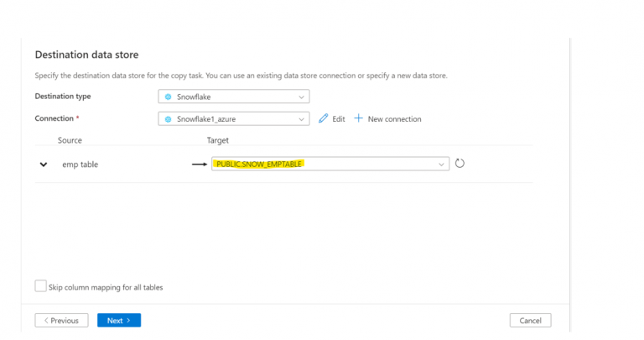Open the PUBLIC.SNOW_EMPTABLE dropdown arrow
Image resolution: width=644 pixels, height=340 pixels.
click(x=441, y=165)
